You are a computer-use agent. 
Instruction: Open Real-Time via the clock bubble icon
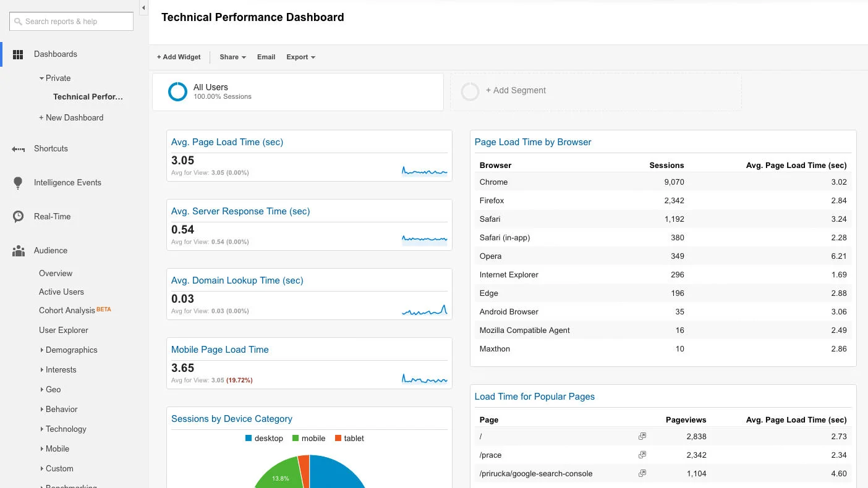17,216
